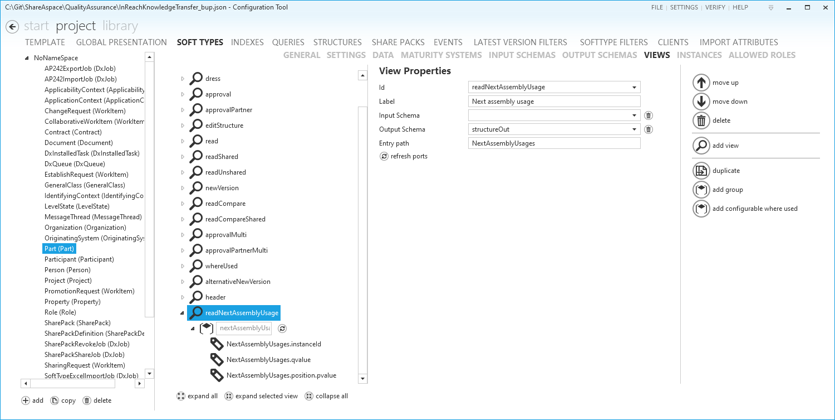Click the dress view magnifier icon
This screenshot has width=835, height=420.
(196, 79)
